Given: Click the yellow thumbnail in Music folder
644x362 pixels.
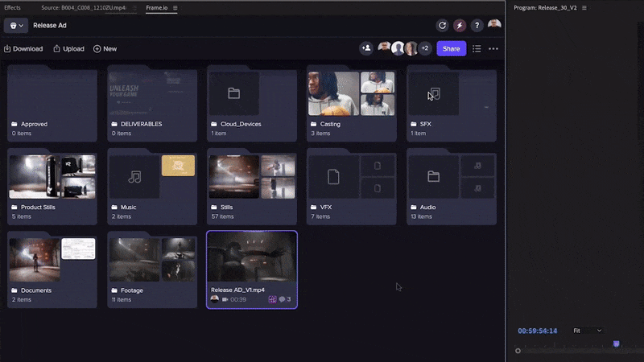Looking at the screenshot, I should 178,166.
